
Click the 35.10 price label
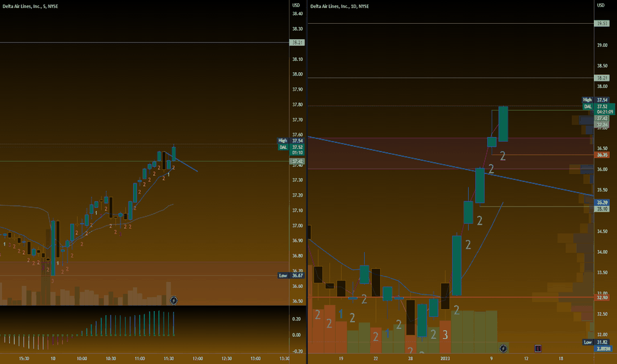(602, 209)
